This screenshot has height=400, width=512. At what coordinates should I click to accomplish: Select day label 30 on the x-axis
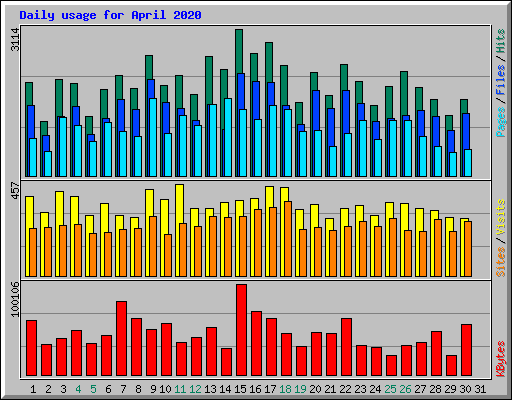pyautogui.click(x=465, y=389)
